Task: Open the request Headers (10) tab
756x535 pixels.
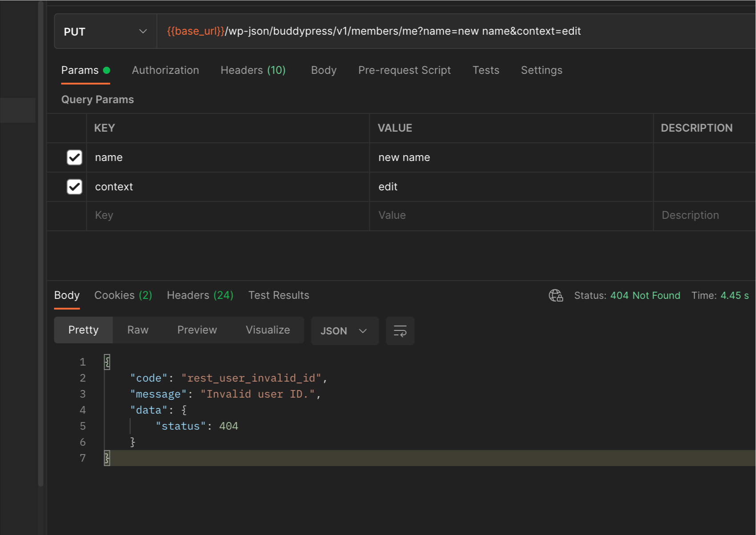Action: click(253, 70)
